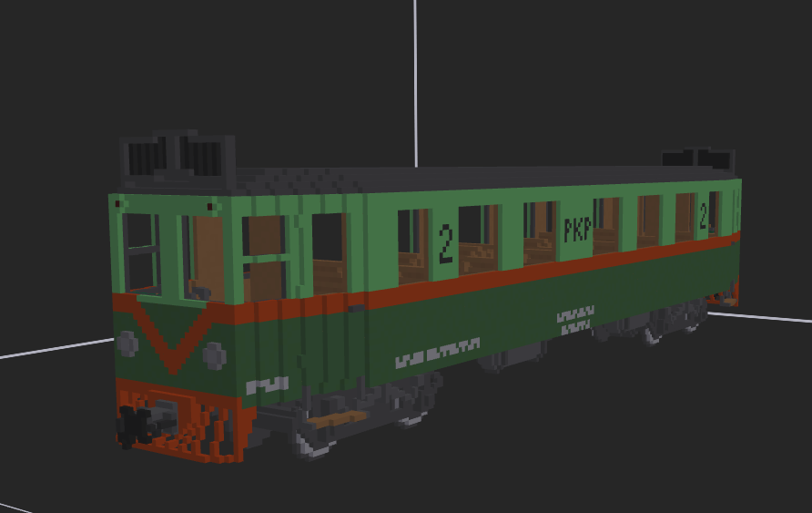The height and width of the screenshot is (513, 812).
Task: Click the number 2 at the train's rear end
Action: tap(704, 217)
